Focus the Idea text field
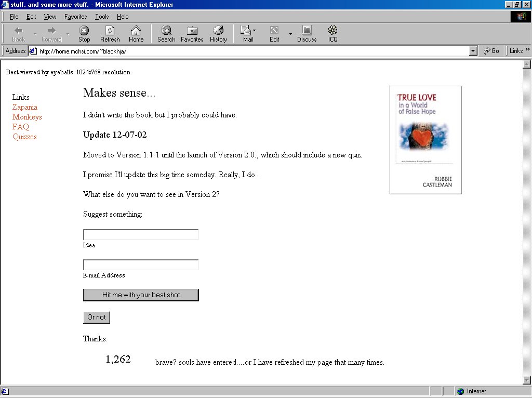This screenshot has height=398, width=532. [x=141, y=235]
